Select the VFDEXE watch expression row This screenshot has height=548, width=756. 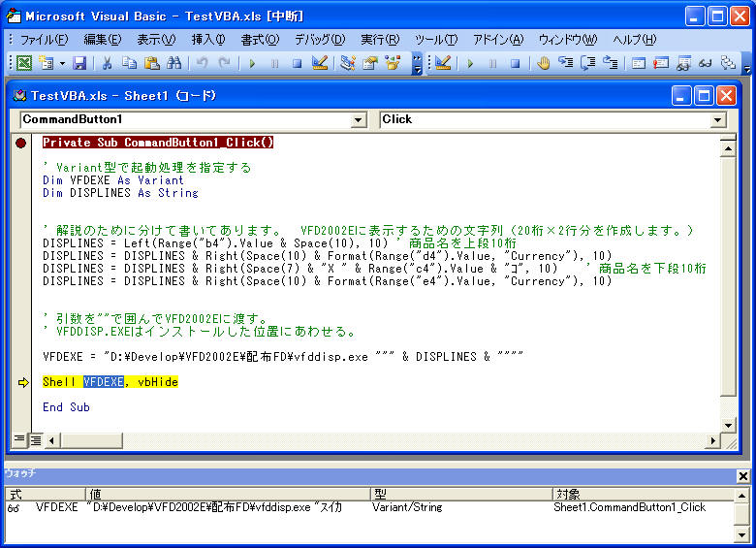pos(368,507)
